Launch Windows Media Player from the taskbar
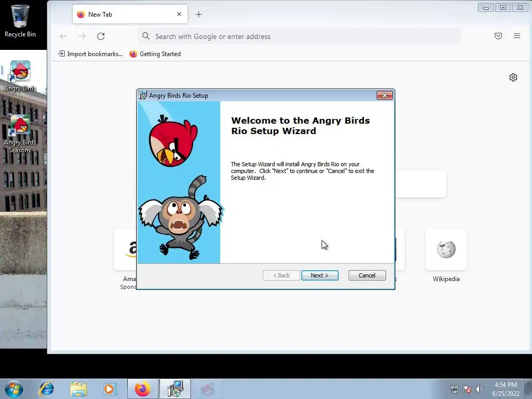 point(110,389)
